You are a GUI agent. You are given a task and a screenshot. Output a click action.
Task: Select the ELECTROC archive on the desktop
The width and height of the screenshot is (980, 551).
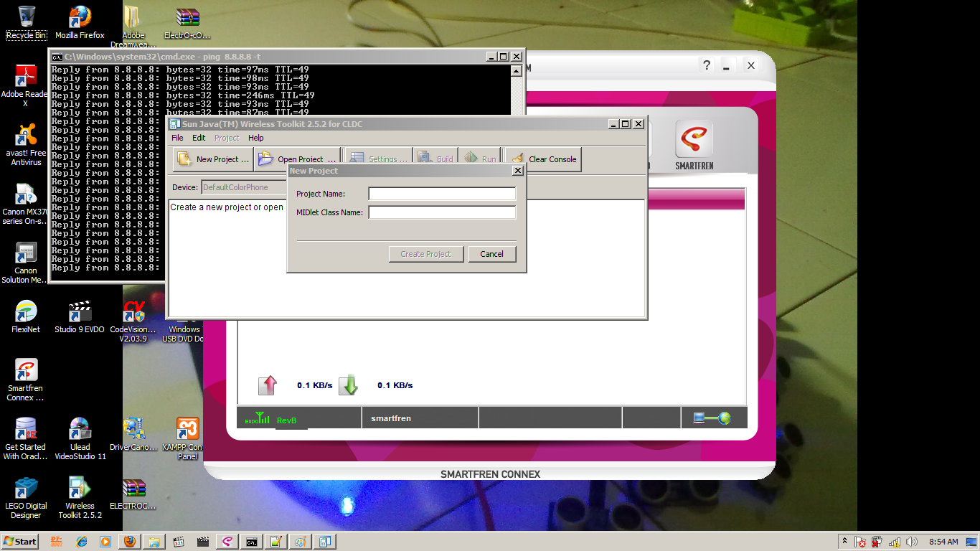tap(133, 493)
